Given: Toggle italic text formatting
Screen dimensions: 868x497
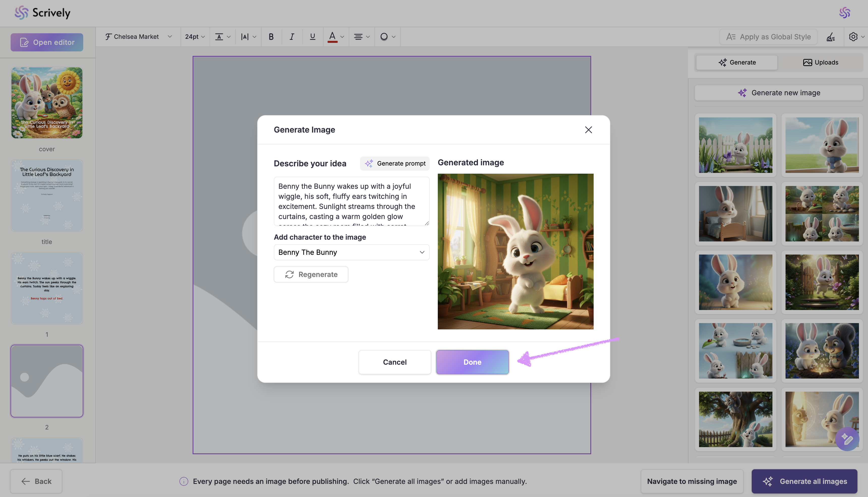Looking at the screenshot, I should tap(292, 37).
